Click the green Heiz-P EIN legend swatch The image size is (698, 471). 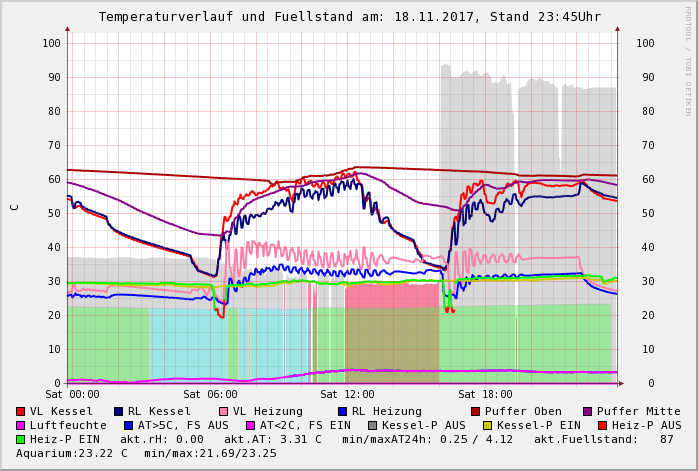click(21, 439)
